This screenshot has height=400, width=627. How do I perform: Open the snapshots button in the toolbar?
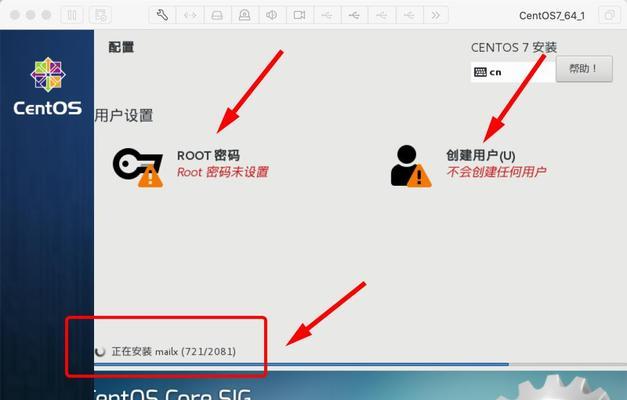point(100,15)
